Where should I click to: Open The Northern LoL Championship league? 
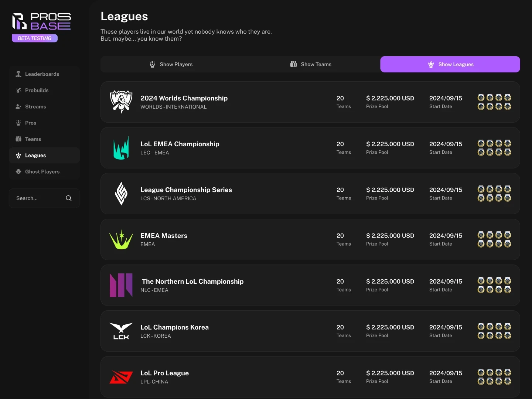310,285
